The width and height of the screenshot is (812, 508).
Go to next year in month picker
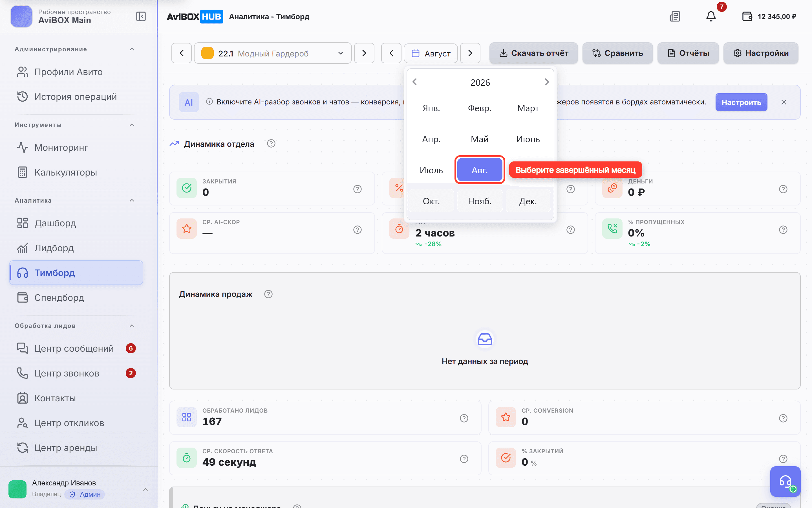(x=547, y=82)
